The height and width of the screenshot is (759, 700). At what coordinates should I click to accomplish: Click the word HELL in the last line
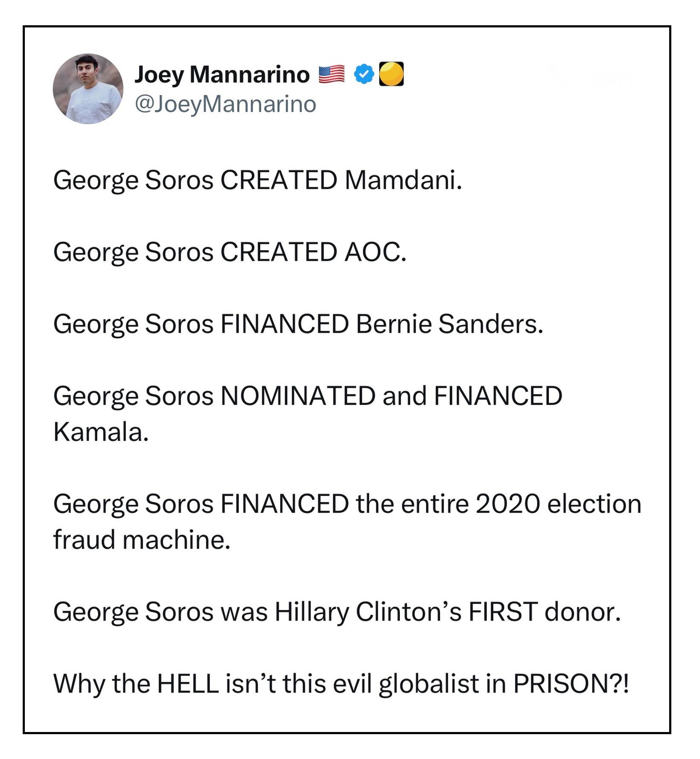[x=188, y=684]
